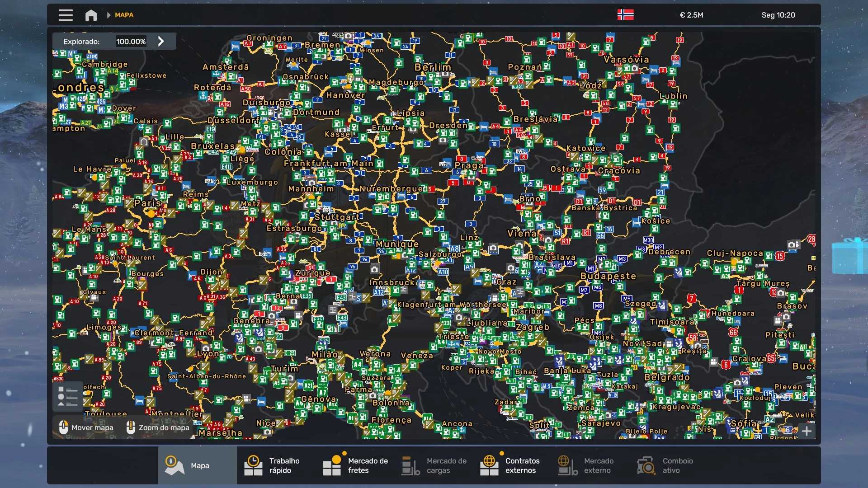
Task: Click the plus icon on the map corner
Action: 807,431
